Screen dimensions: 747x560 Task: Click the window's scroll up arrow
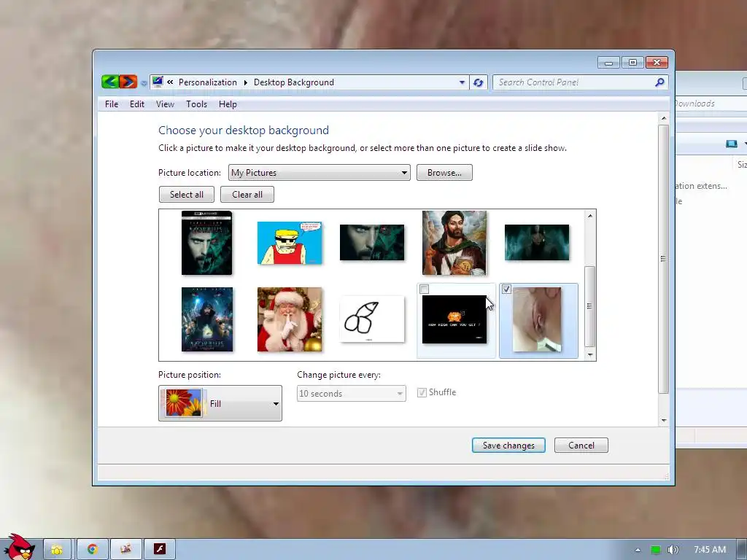point(664,118)
